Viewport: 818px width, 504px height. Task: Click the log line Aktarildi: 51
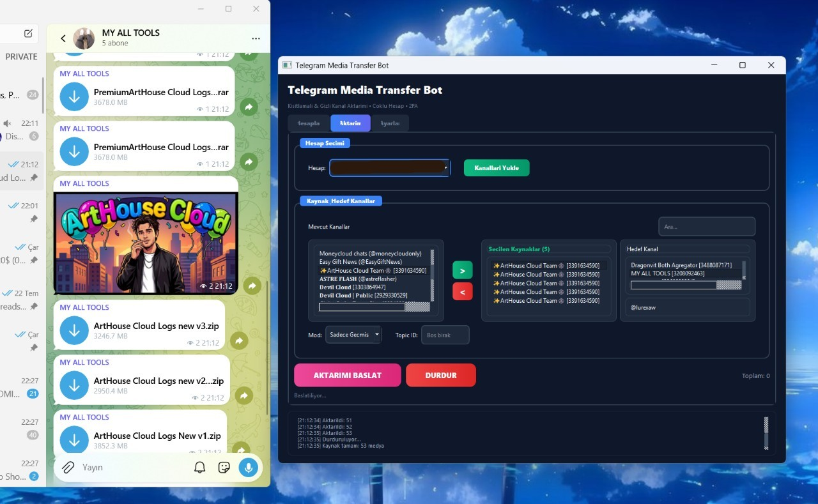click(x=325, y=420)
